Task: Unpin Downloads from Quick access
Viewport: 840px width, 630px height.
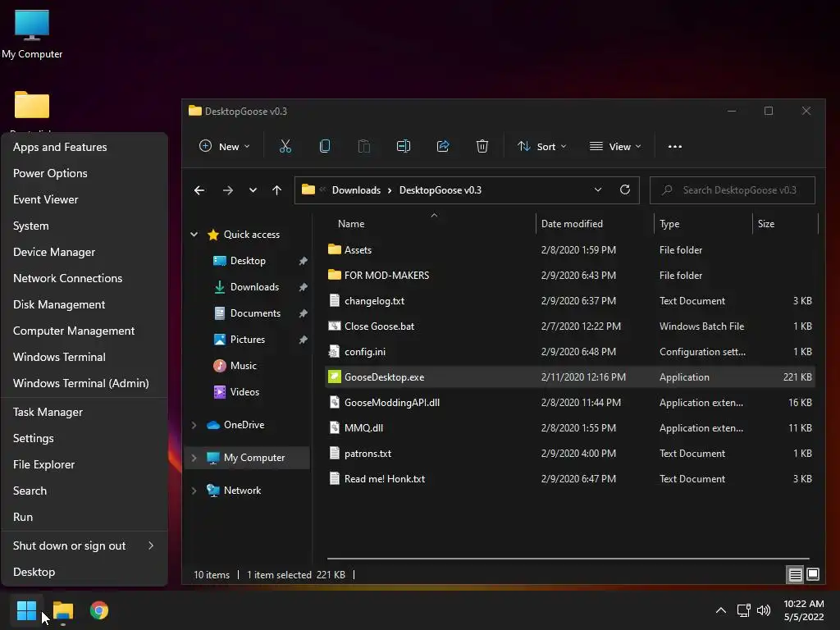Action: point(303,287)
